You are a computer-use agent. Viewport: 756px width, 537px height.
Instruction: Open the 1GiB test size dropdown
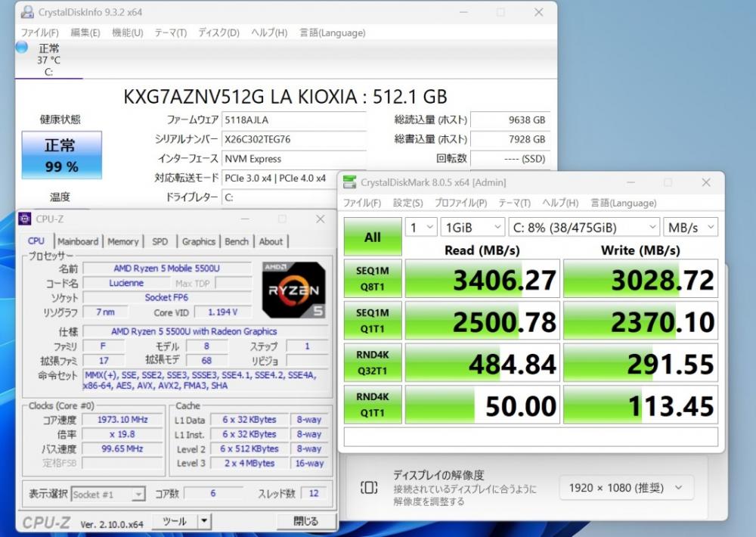472,227
